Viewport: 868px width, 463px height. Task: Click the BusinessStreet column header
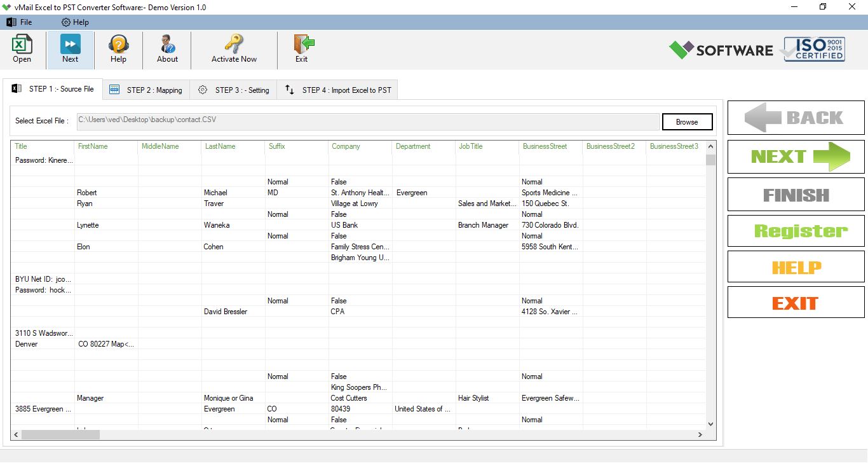pos(551,146)
